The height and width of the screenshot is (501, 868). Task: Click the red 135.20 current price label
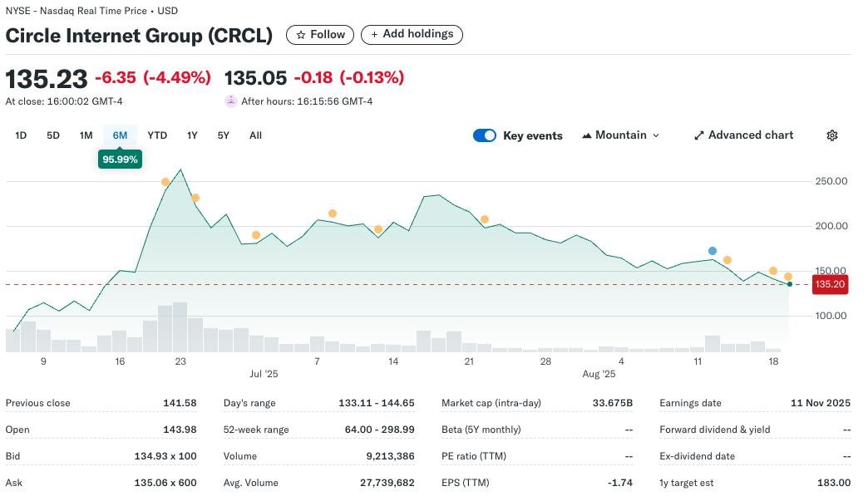(830, 284)
